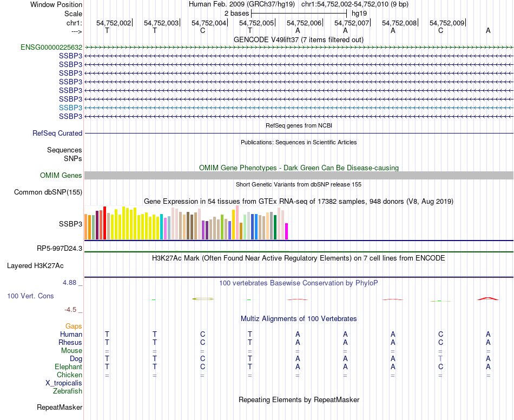Click the light-blue SSBP3 transcript label

[x=70, y=108]
